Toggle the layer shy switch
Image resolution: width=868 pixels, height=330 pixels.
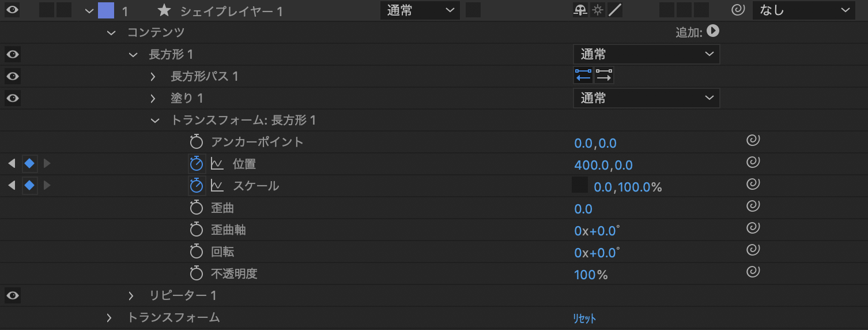[x=580, y=10]
